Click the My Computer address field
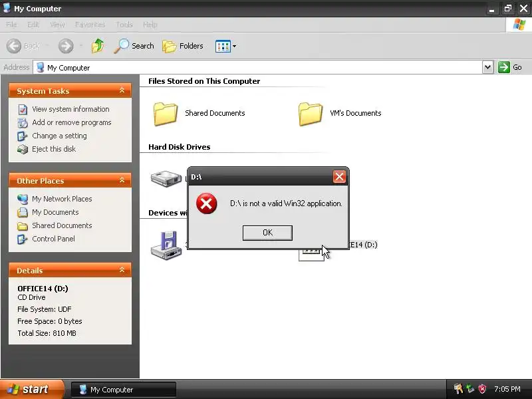532x399 pixels. 257,68
